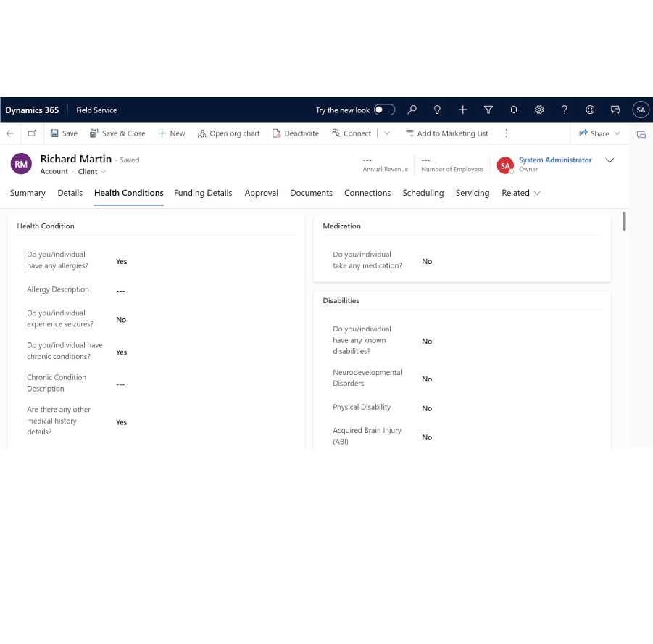
Task: Open the settings gear icon
Action: point(539,110)
